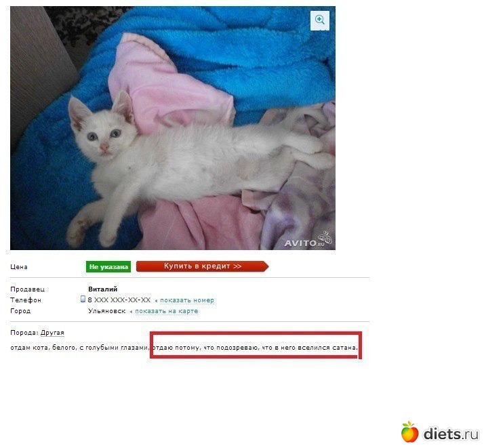Click the red 'Купить в кредит' button
The width and height of the screenshot is (484, 448).
(x=203, y=266)
